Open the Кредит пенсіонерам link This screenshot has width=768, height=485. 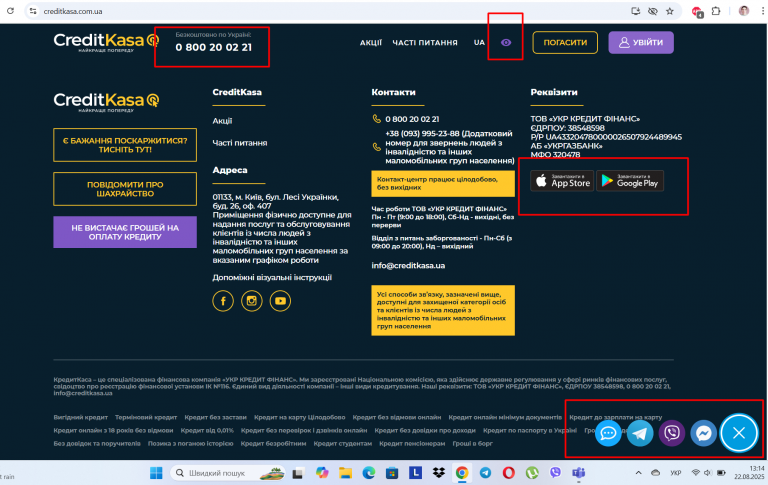pyautogui.click(x=412, y=444)
